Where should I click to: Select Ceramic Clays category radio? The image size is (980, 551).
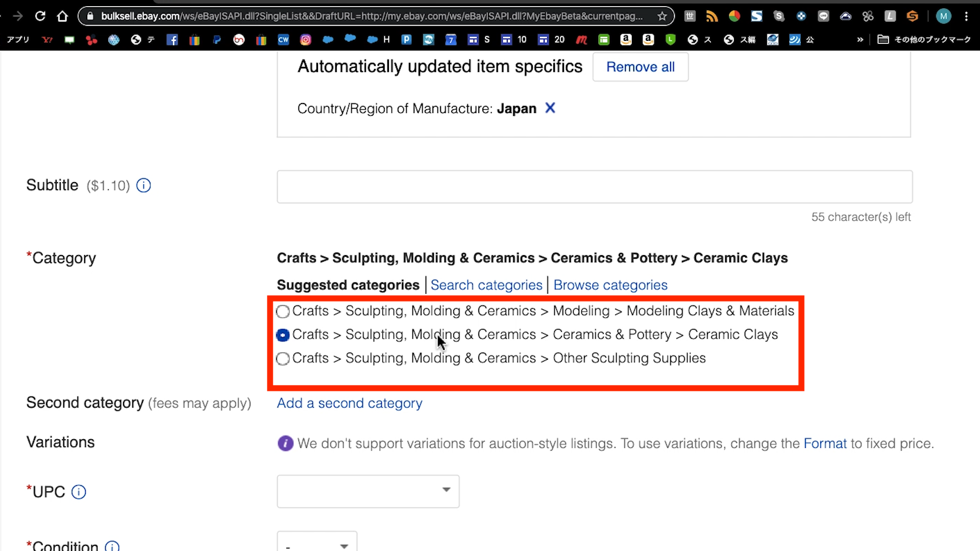(x=283, y=335)
